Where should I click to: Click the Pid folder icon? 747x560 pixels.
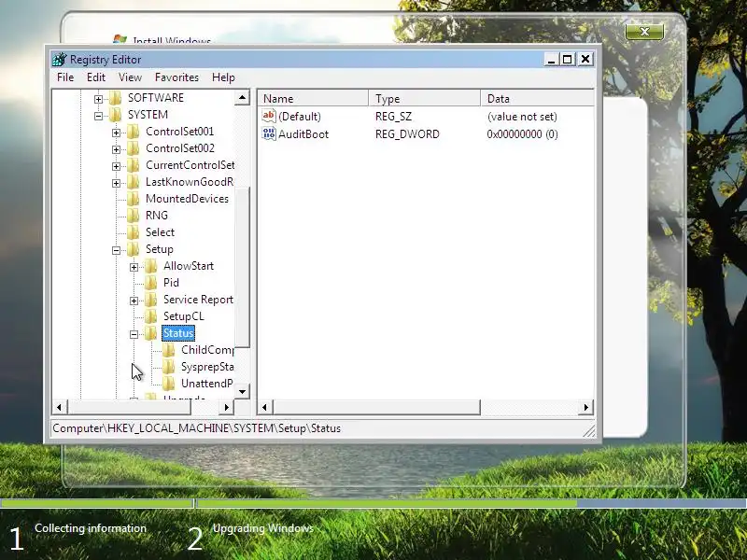pyautogui.click(x=151, y=283)
